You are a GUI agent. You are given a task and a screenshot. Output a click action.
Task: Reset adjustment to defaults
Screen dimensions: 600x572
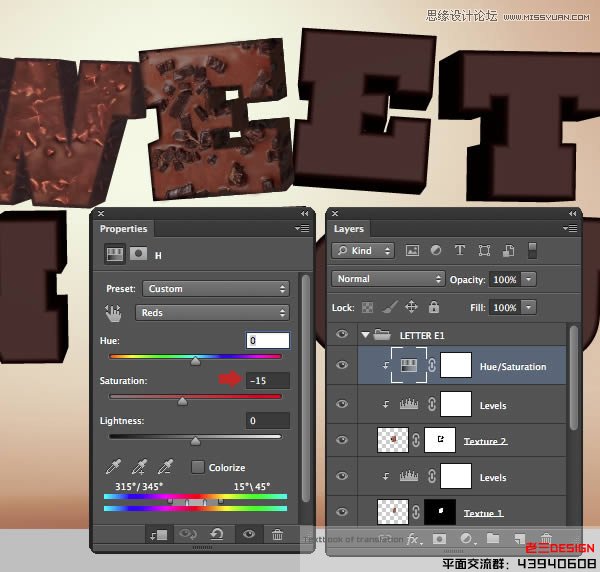click(x=217, y=534)
